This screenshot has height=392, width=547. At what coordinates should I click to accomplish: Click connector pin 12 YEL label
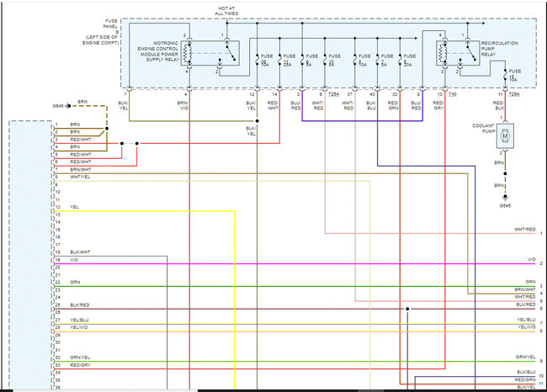pos(74,207)
